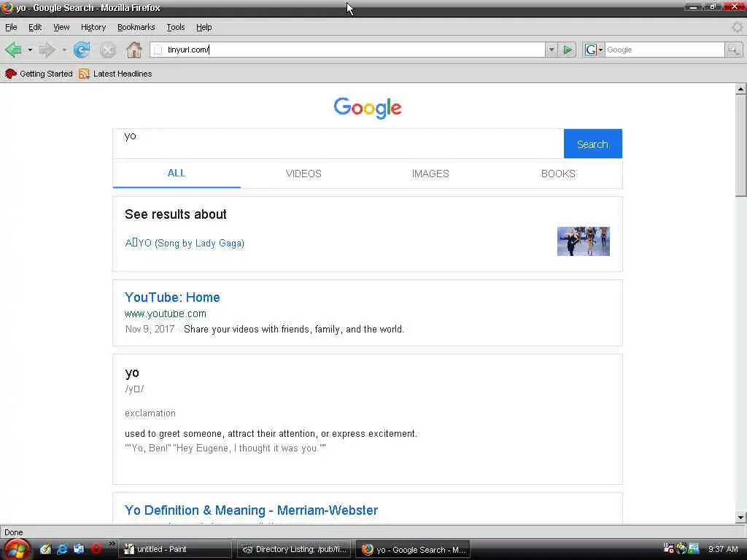747x560 pixels.
Task: Click the green Go arrow button
Action: click(x=568, y=50)
